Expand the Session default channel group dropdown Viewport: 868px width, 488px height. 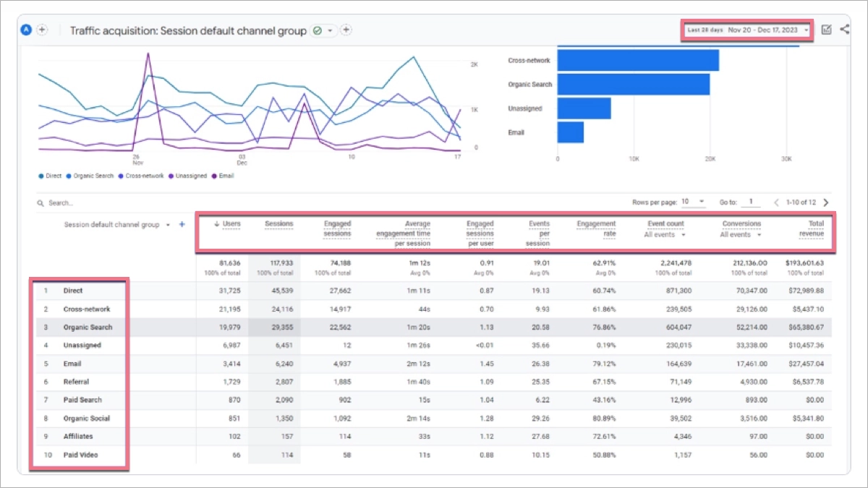pos(169,224)
